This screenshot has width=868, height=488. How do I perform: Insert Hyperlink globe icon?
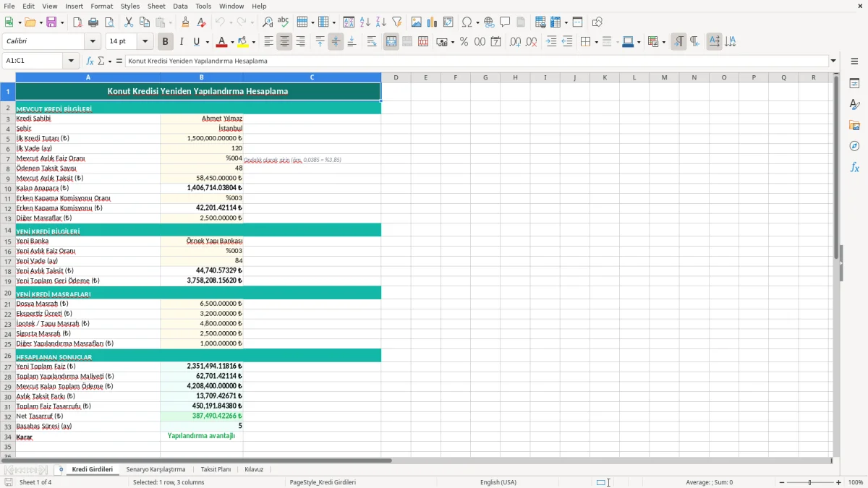(489, 22)
